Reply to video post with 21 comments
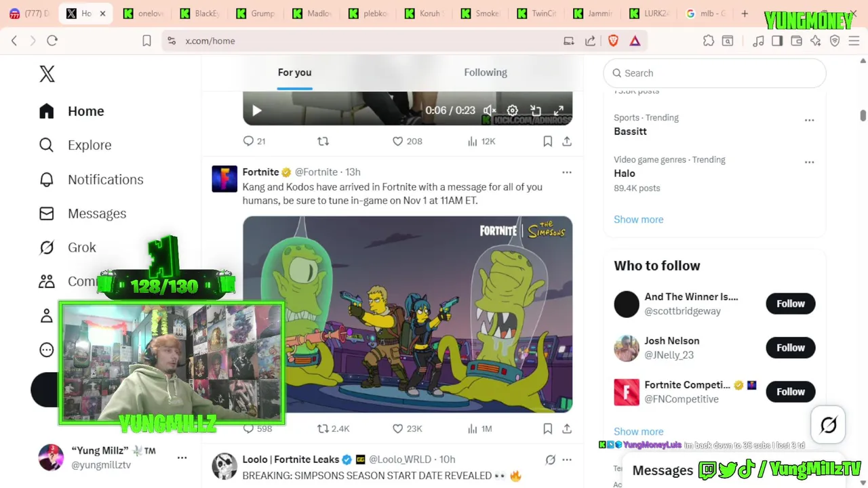Screen dimensions: 868x488 254,141
